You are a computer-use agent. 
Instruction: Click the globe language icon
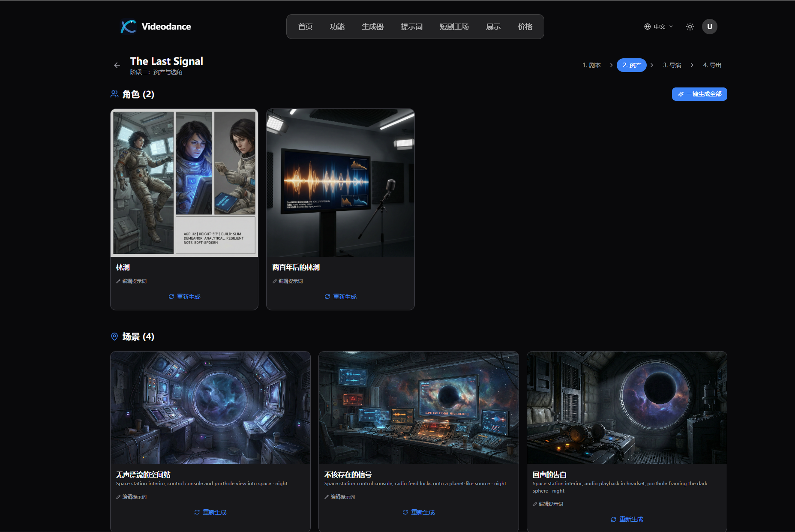[x=647, y=26]
